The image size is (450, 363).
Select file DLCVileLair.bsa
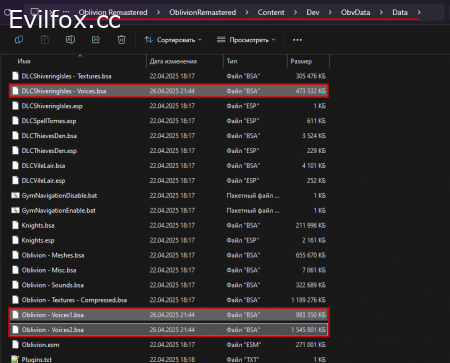click(x=169, y=166)
